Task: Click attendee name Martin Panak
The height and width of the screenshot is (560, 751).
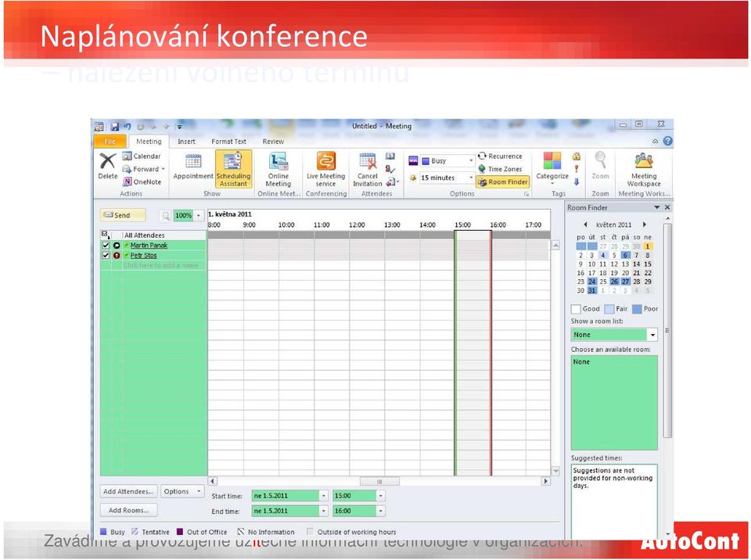Action: click(149, 246)
